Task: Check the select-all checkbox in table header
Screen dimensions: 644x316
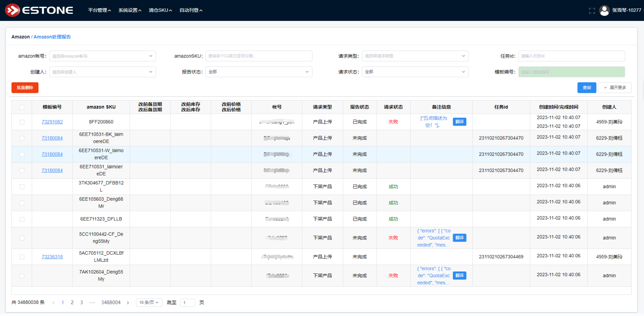Action: [x=22, y=107]
